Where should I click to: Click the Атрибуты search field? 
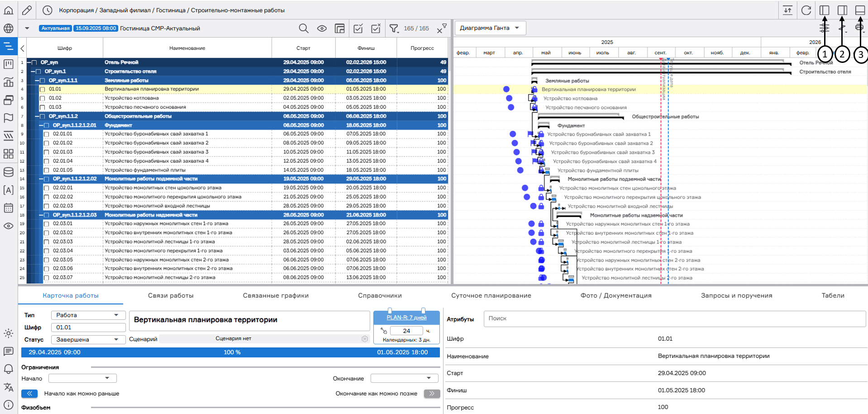pos(674,319)
